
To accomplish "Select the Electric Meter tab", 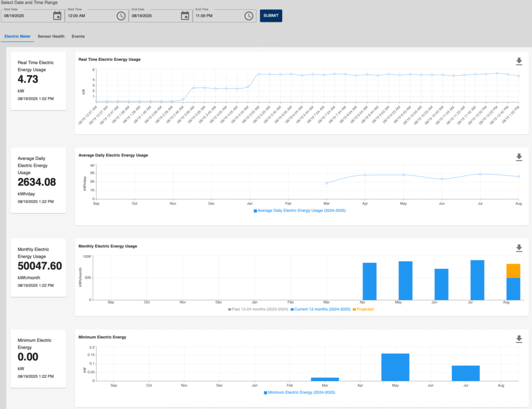I will coord(17,36).
